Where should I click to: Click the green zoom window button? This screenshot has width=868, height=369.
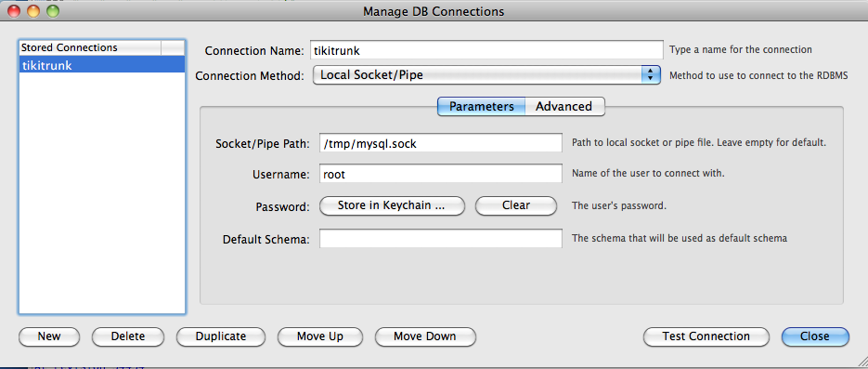[53, 10]
